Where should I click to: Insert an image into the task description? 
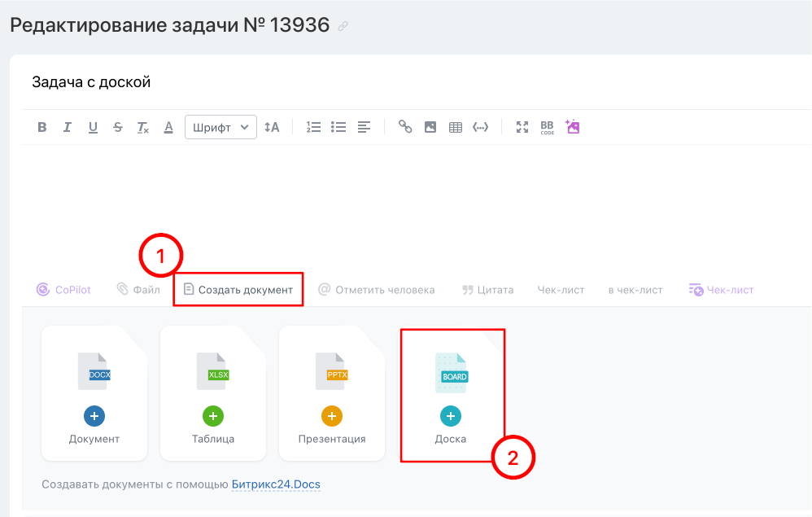[430, 126]
